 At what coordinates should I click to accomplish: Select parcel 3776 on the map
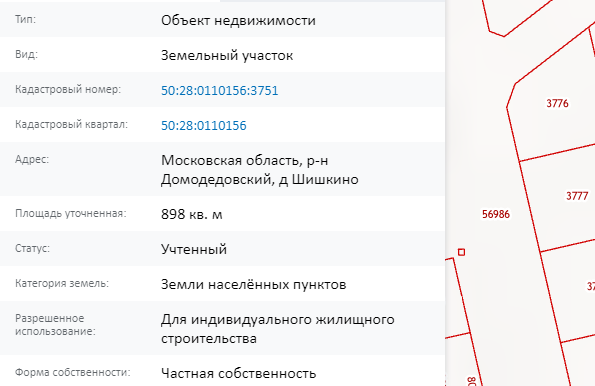(557, 103)
